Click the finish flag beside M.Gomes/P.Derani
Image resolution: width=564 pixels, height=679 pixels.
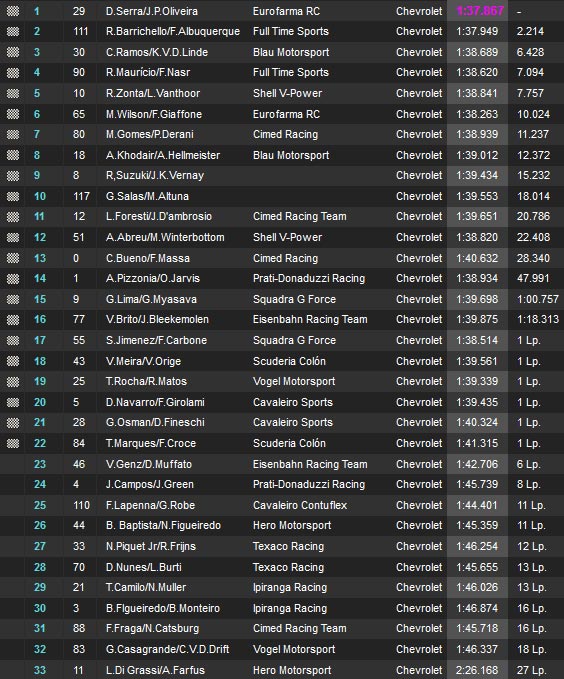coord(13,134)
